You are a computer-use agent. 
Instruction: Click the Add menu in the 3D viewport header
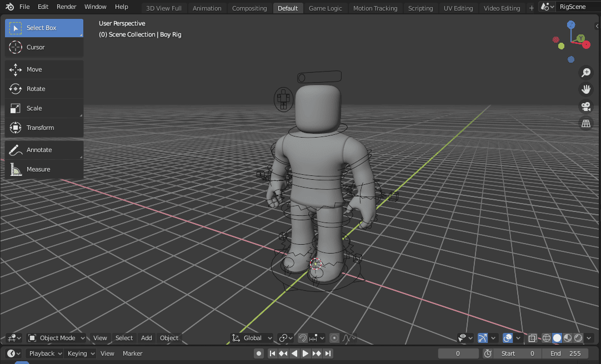[146, 337]
